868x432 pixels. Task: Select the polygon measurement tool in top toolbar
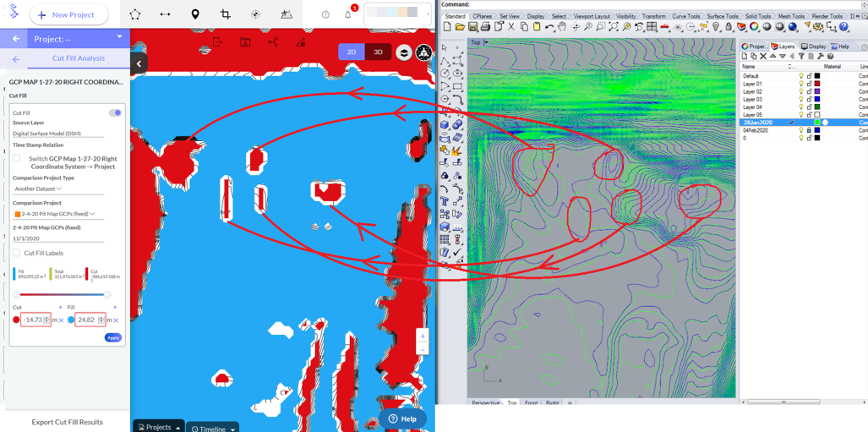pos(134,14)
